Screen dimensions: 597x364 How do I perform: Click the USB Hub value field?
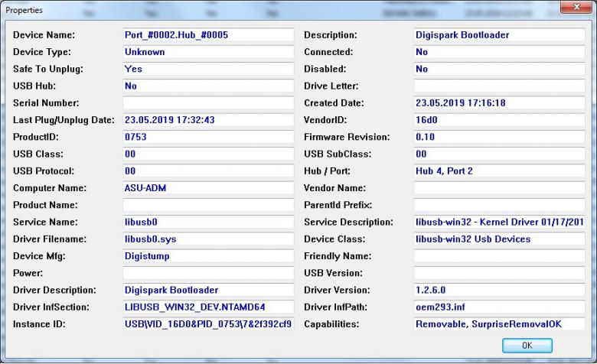coord(208,86)
